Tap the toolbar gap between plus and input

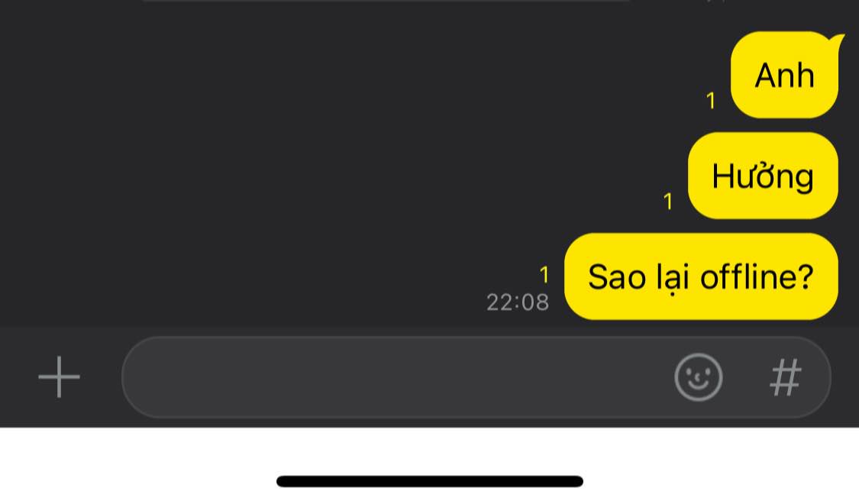click(x=102, y=377)
